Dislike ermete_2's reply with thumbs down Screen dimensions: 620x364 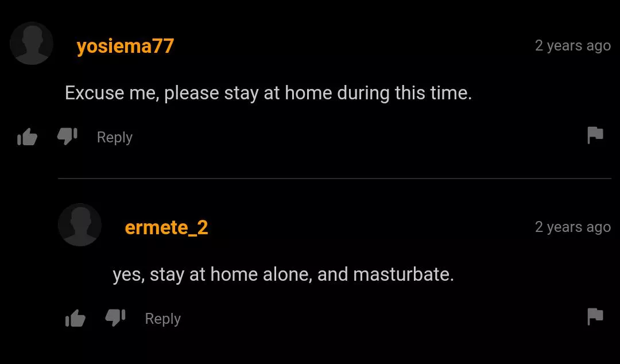pyautogui.click(x=115, y=317)
